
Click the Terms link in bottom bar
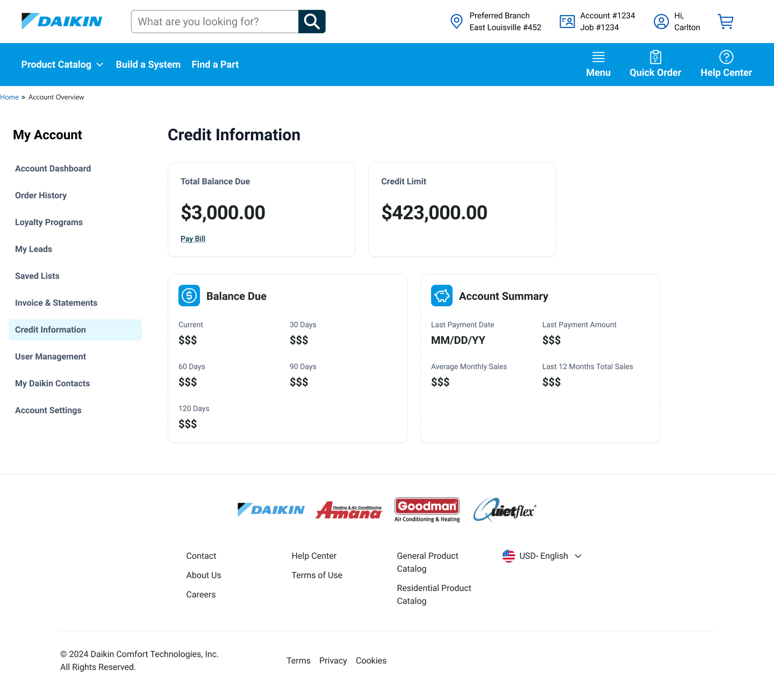(298, 661)
